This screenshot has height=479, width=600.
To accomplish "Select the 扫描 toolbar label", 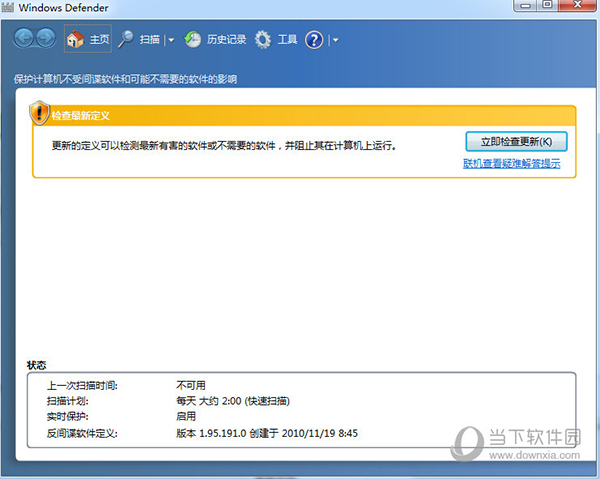I will [150, 39].
